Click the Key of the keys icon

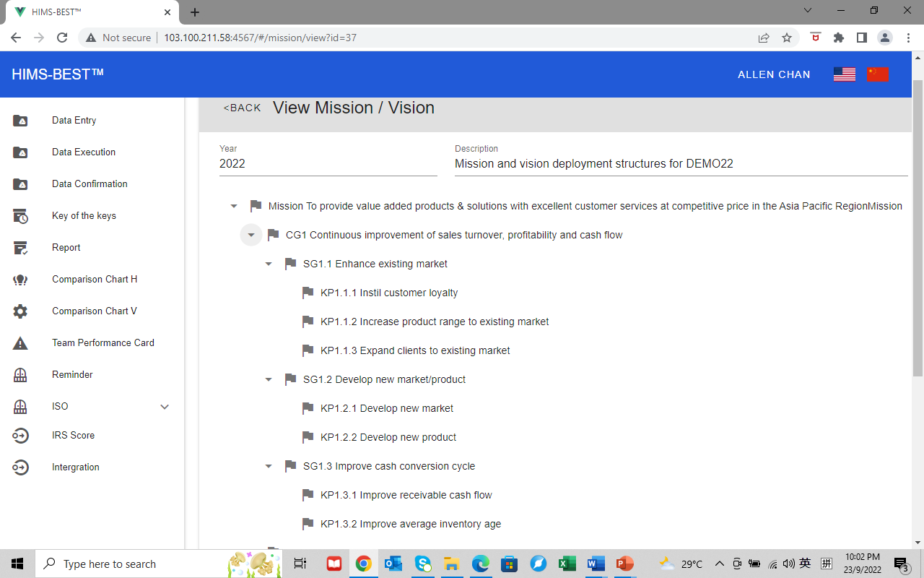click(20, 216)
